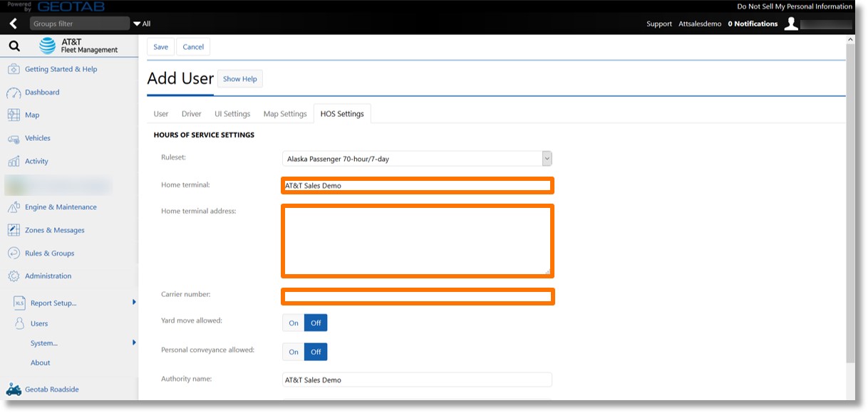Screen dimensions: 868x413
Task: Click the AT&T Fleet Management logo
Action: click(x=78, y=46)
